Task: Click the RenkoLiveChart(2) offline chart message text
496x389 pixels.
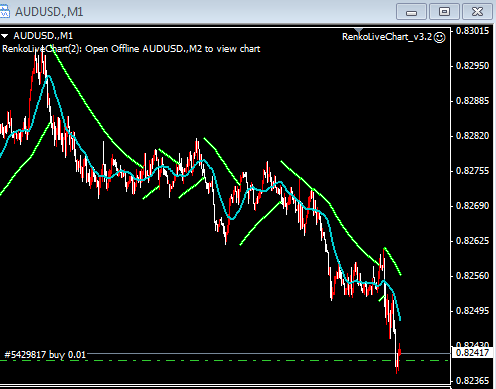Action: click(131, 49)
